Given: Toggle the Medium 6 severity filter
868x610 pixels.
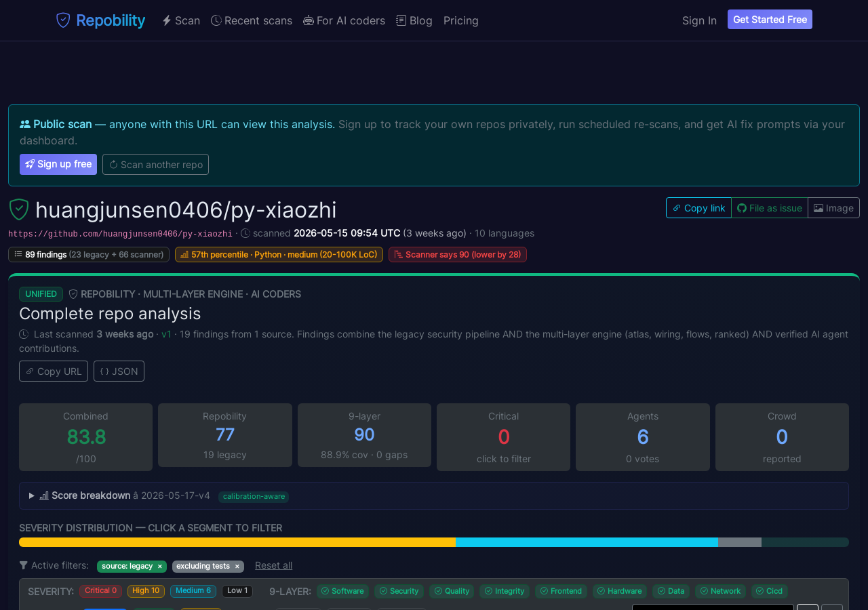Looking at the screenshot, I should (193, 591).
